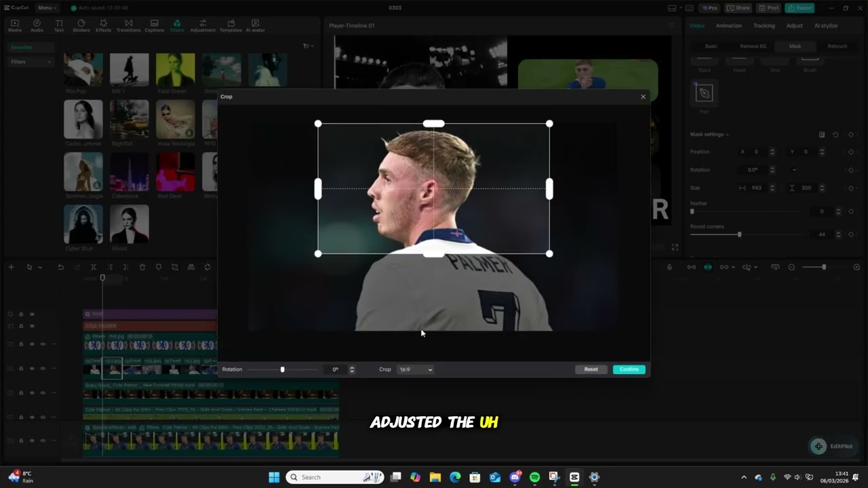Click the Export button
Screen dimensions: 868x488
coord(800,7)
